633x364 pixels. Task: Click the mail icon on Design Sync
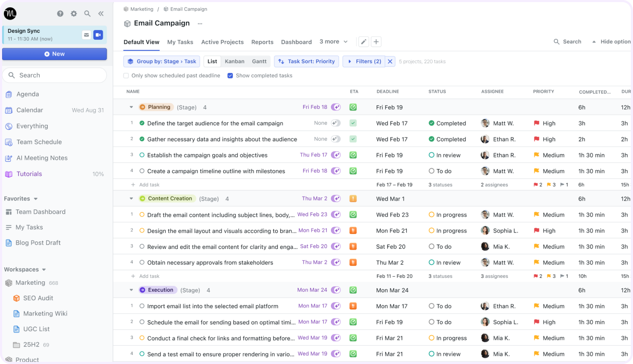[86, 35]
